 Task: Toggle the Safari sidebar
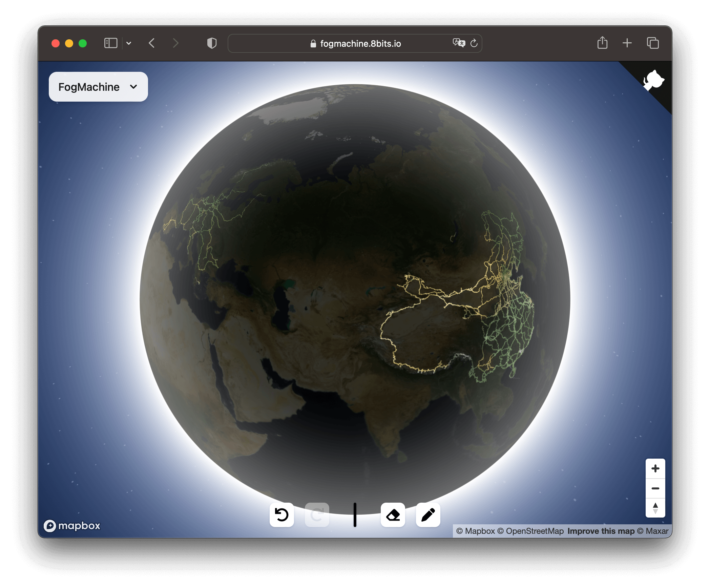tap(111, 43)
